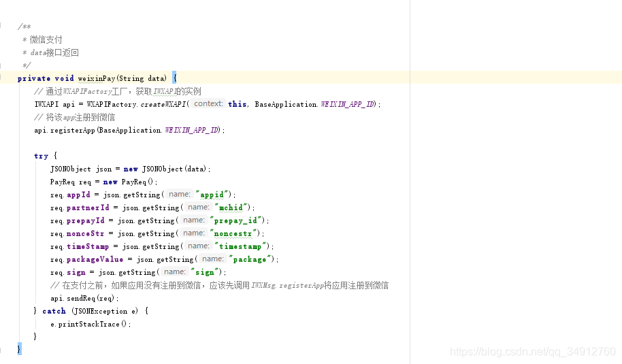This screenshot has width=622, height=364.
Task: Click the 'context:' parameter hint
Action: pos(208,104)
